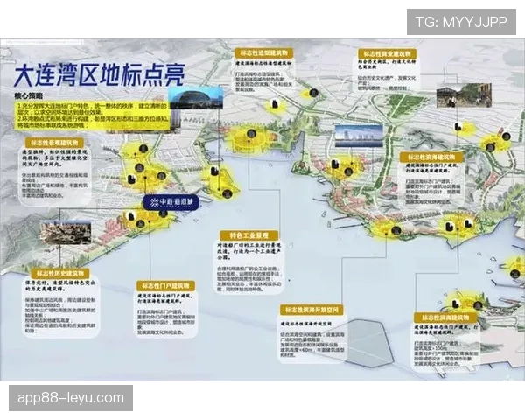Click the blue project logo badge

171,202
